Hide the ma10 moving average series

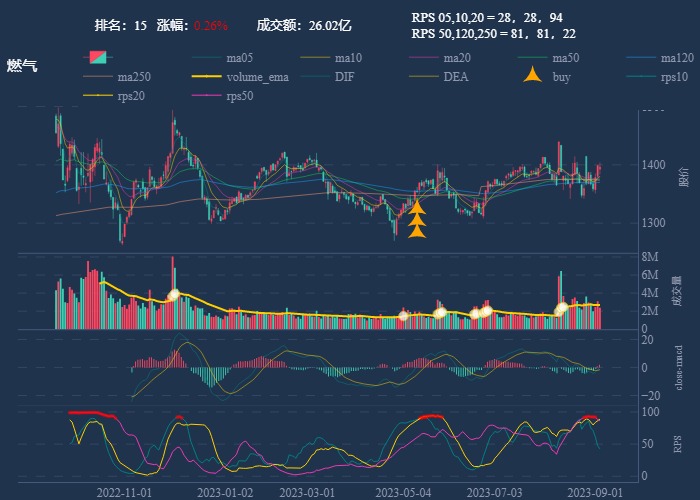tap(348, 58)
